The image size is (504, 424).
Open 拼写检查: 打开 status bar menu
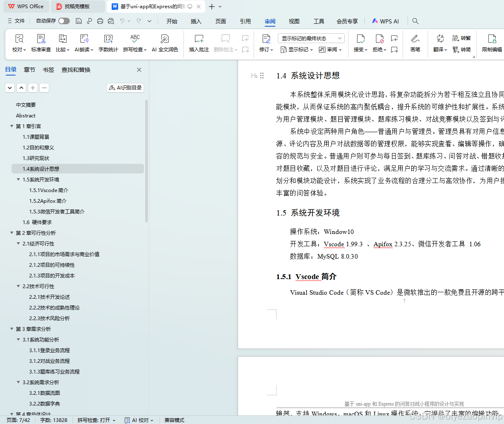96,420
